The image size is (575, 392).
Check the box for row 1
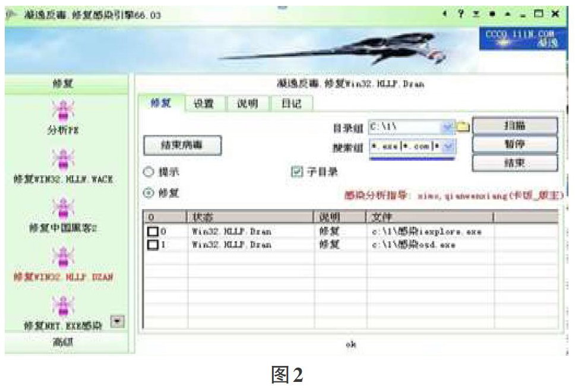pos(153,245)
